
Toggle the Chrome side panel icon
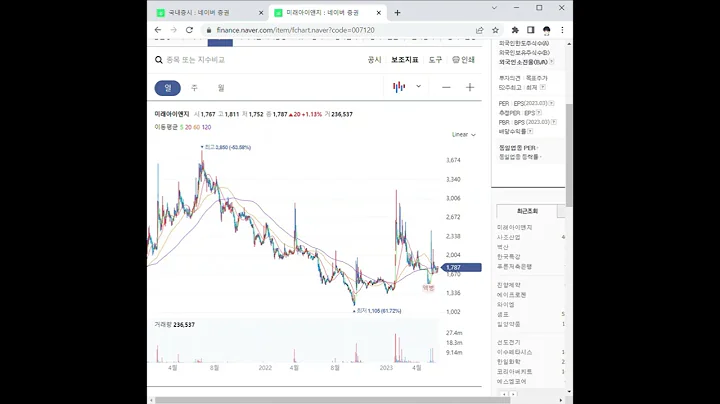[x=531, y=30]
